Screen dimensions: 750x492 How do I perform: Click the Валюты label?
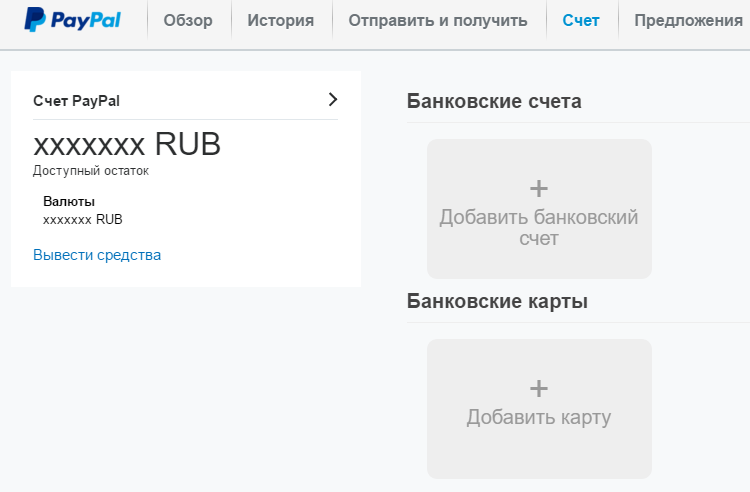click(69, 201)
